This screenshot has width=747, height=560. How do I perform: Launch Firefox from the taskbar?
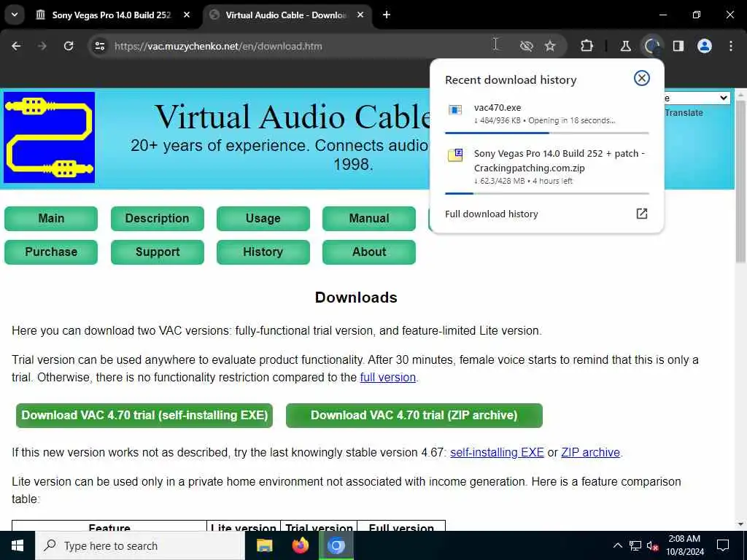tap(300, 545)
